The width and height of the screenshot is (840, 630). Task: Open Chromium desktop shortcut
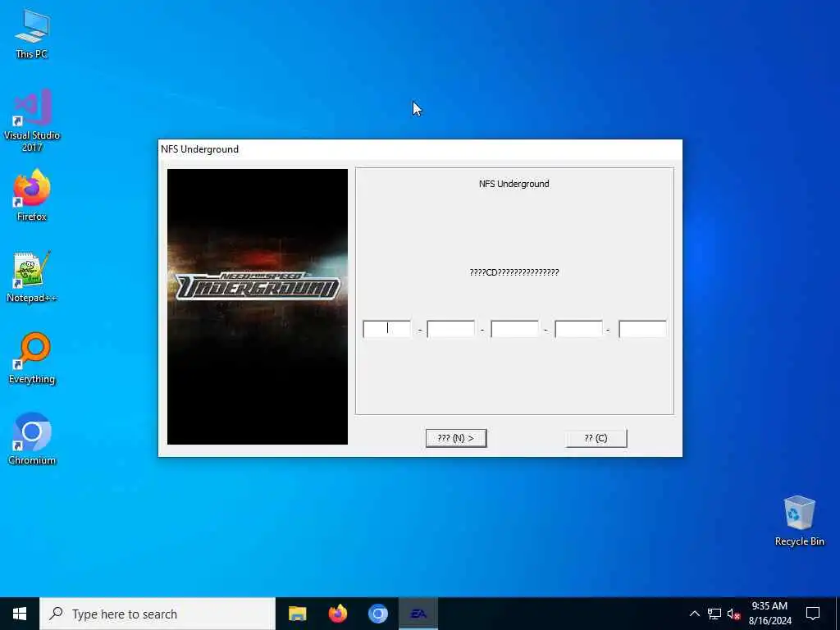click(32, 440)
